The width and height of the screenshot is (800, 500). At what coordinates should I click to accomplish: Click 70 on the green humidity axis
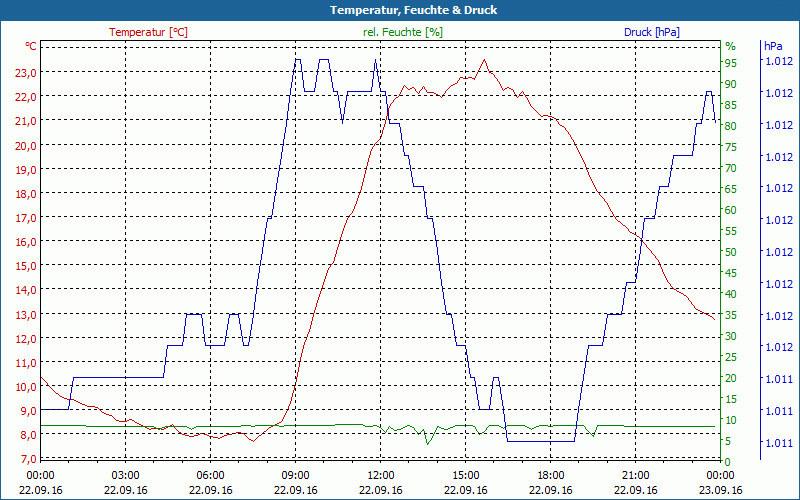click(x=731, y=168)
